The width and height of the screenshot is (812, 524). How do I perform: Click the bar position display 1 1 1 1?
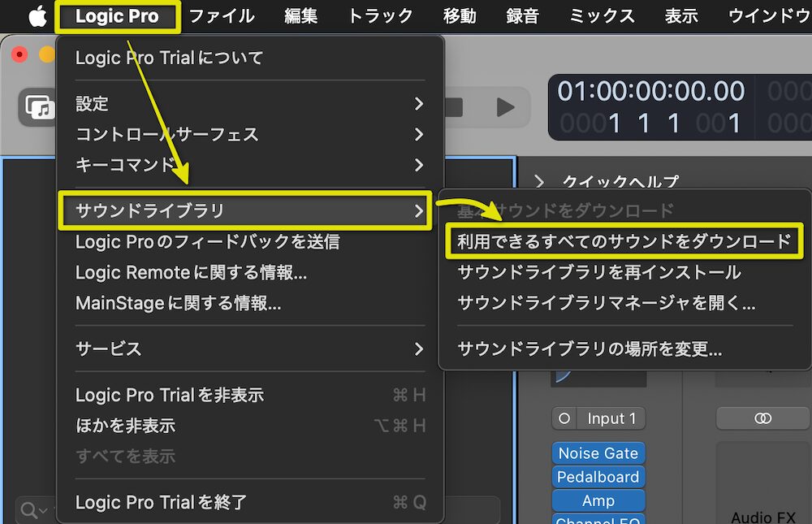coord(650,123)
